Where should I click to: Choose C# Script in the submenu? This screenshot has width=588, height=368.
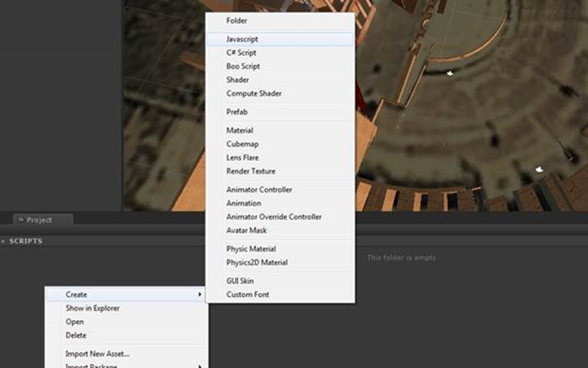(x=241, y=52)
